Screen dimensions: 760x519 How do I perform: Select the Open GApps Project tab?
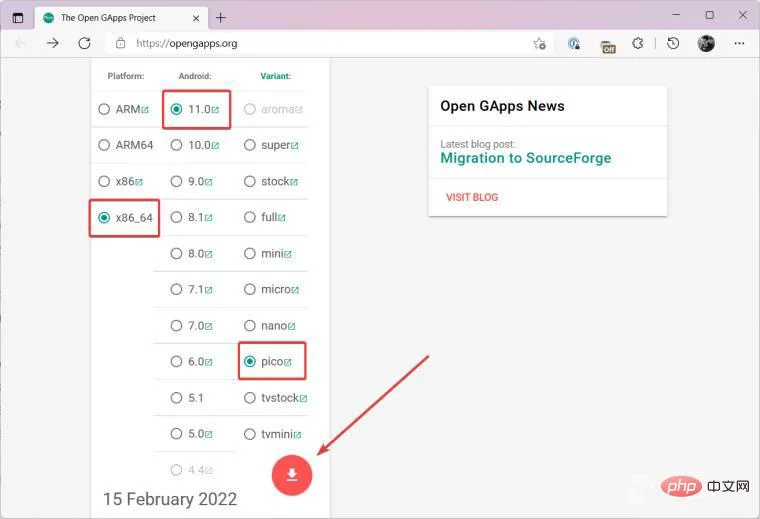click(121, 18)
